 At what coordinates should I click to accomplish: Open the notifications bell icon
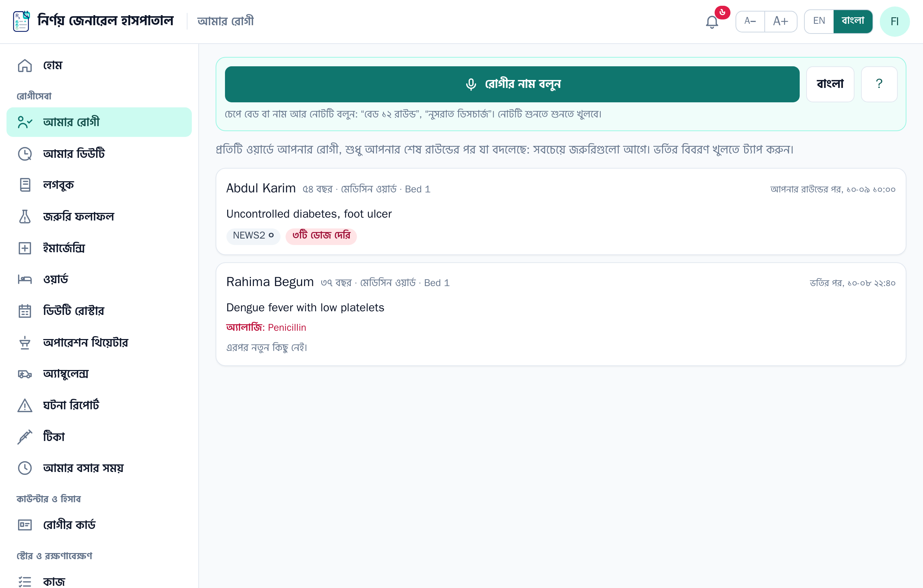coord(712,22)
